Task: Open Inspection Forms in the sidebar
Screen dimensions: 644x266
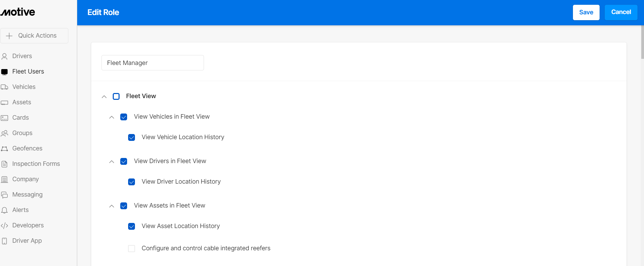Action: [x=36, y=164]
